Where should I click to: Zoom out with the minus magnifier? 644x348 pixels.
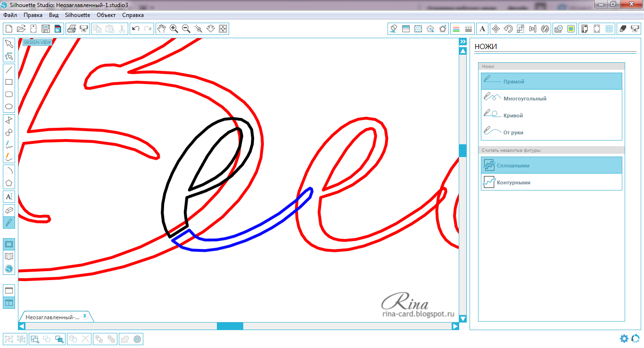[186, 29]
